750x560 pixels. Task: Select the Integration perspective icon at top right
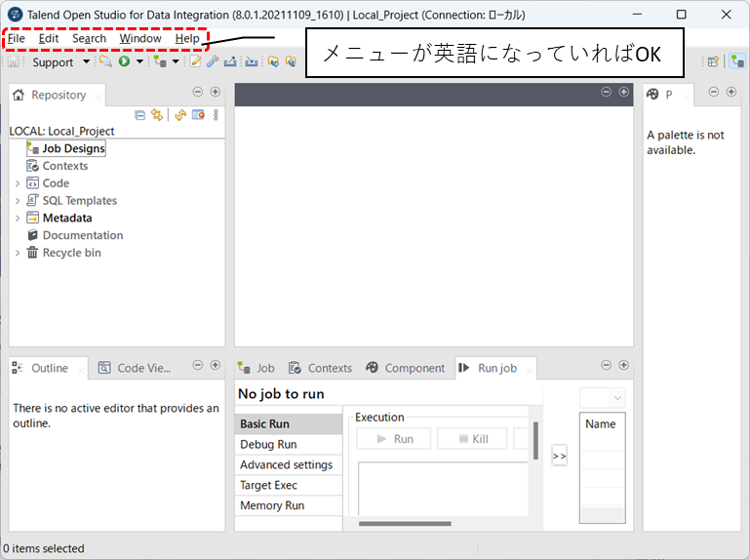tap(737, 61)
